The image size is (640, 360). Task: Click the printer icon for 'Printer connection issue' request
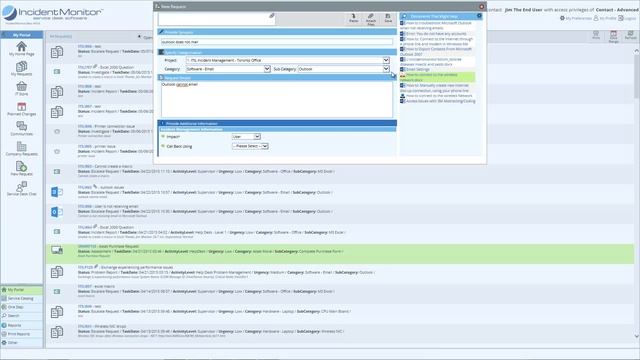coord(57,132)
